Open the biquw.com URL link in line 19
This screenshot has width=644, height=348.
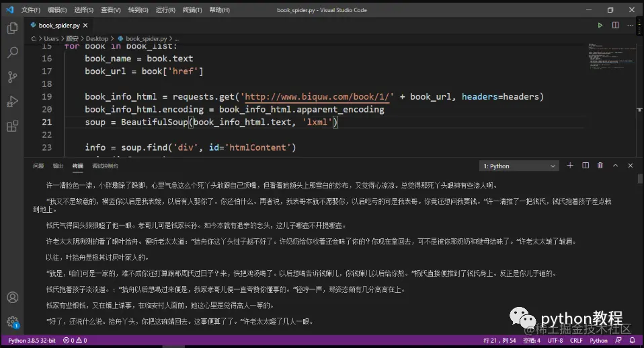pos(317,97)
